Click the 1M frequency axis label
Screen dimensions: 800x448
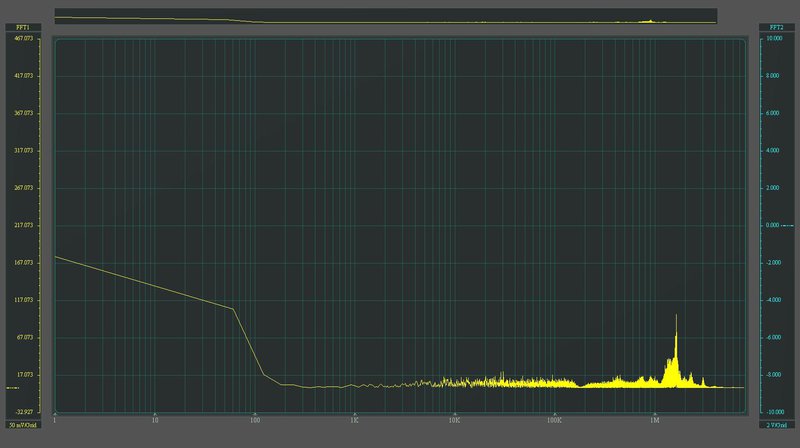655,420
